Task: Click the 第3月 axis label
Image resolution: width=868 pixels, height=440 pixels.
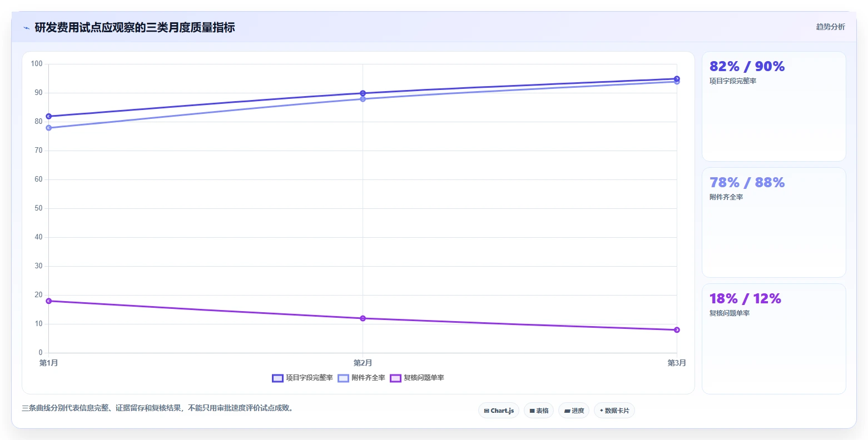Action: point(677,363)
